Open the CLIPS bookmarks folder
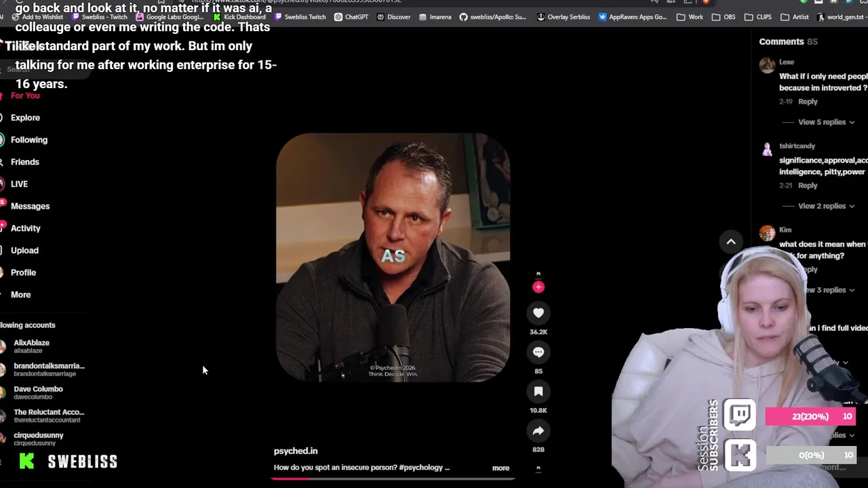This screenshot has height=488, width=868. point(757,17)
